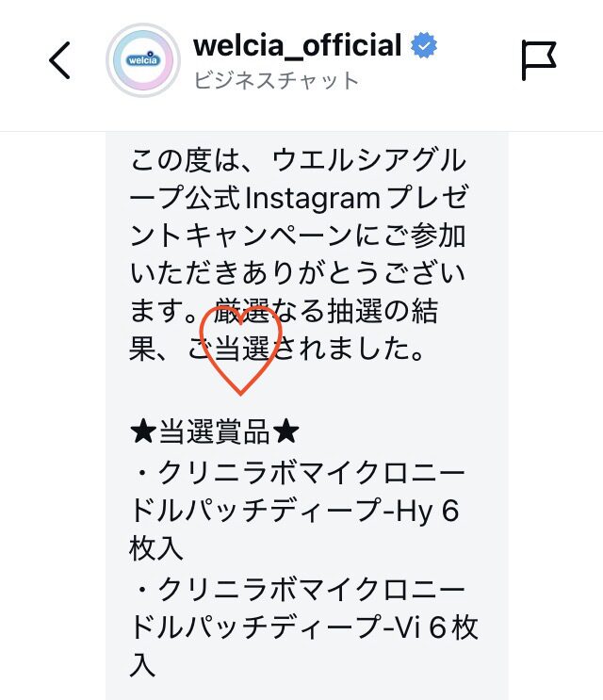Select the ディープ-Vi 6枚 prize line
The width and height of the screenshot is (603, 700).
(x=303, y=627)
